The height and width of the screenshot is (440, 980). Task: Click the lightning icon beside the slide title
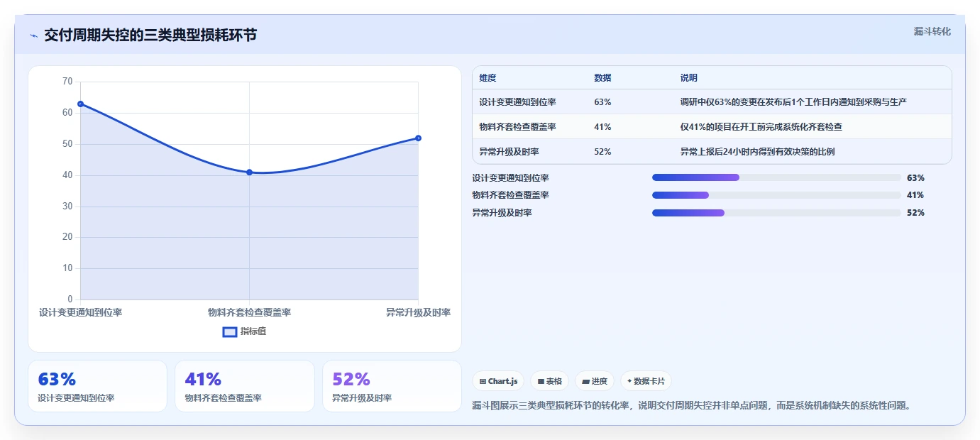tap(33, 35)
